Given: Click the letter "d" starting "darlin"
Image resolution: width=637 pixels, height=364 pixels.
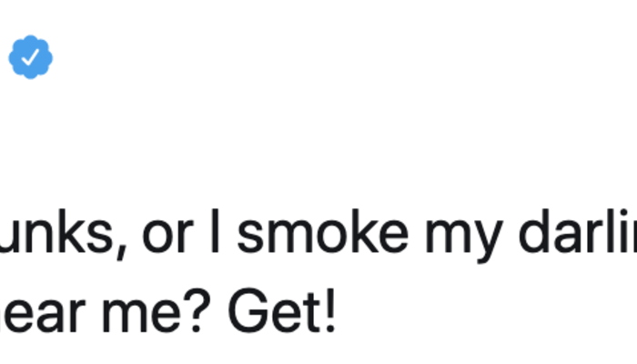Looking at the screenshot, I should (533, 235).
